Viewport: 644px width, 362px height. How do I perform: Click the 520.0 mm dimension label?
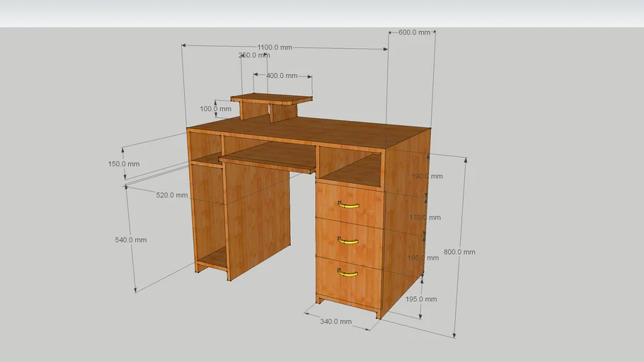(172, 195)
